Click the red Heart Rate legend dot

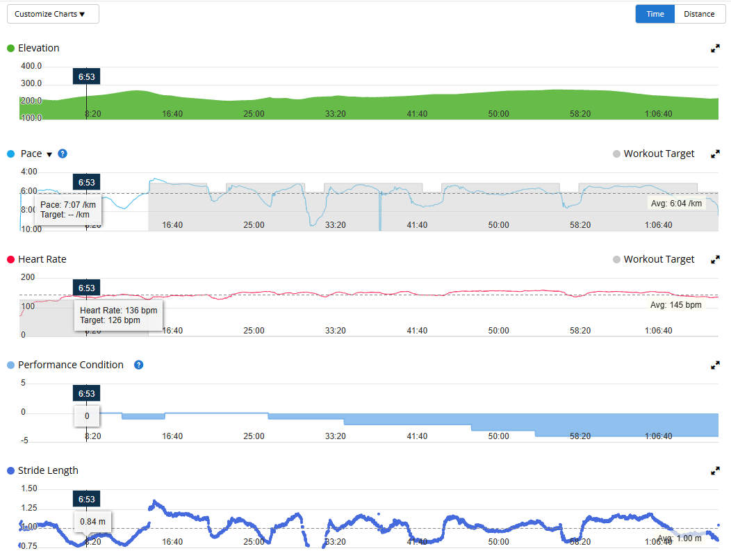pos(10,260)
